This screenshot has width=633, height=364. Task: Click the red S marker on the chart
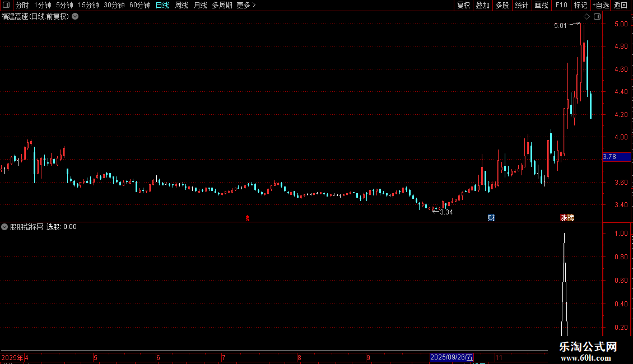(248, 218)
